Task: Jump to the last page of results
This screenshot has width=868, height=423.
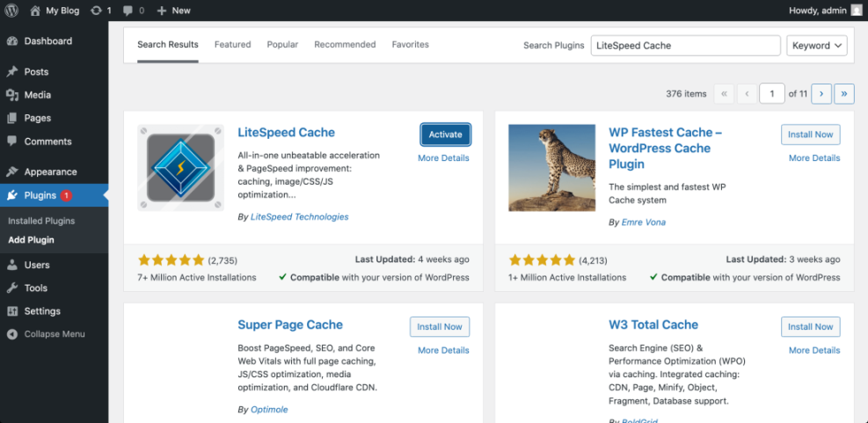Action: tap(844, 93)
